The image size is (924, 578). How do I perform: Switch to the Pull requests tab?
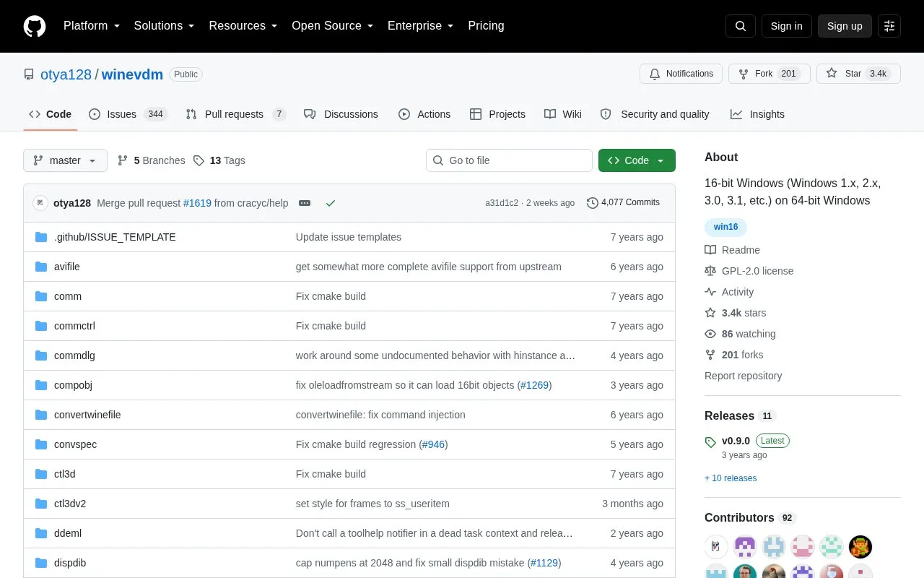(x=235, y=114)
